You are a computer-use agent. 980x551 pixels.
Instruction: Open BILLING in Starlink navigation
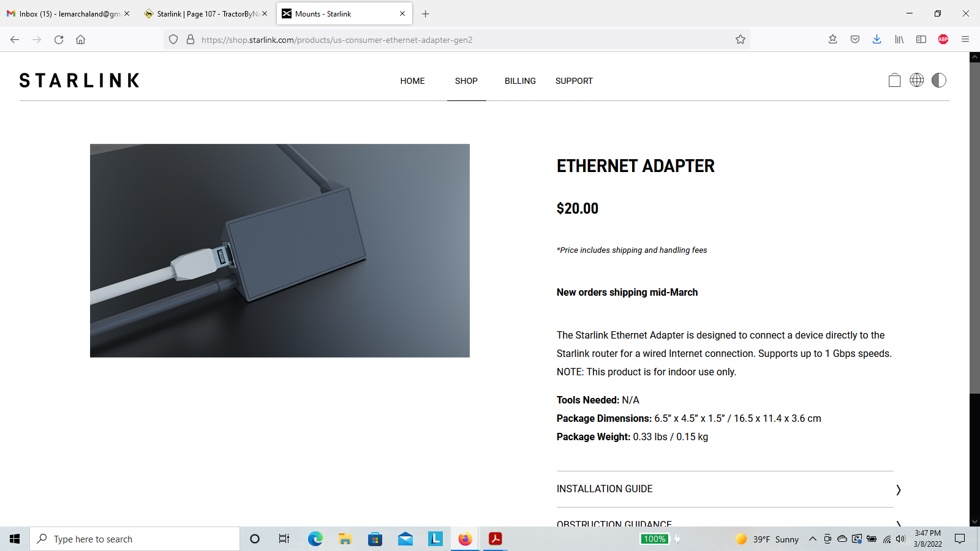tap(520, 81)
